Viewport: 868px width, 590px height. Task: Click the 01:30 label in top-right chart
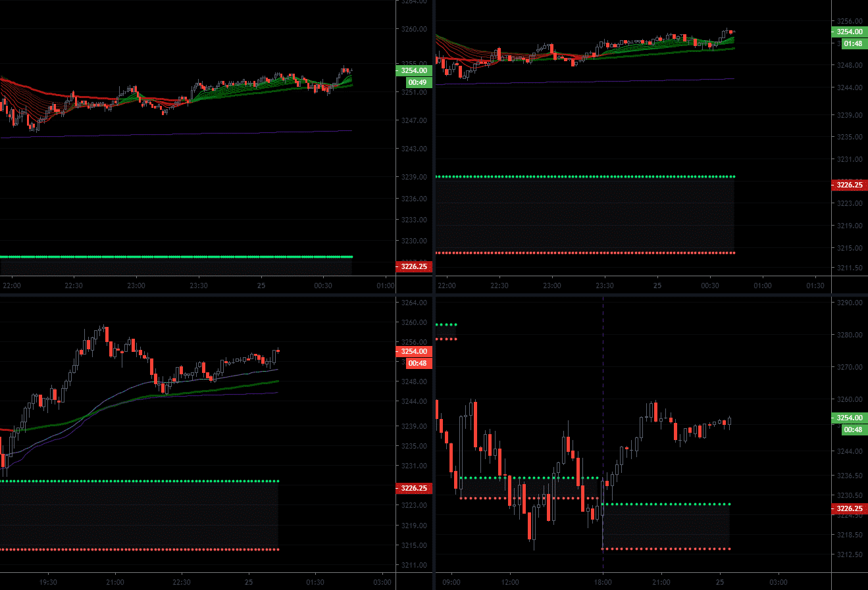point(815,285)
